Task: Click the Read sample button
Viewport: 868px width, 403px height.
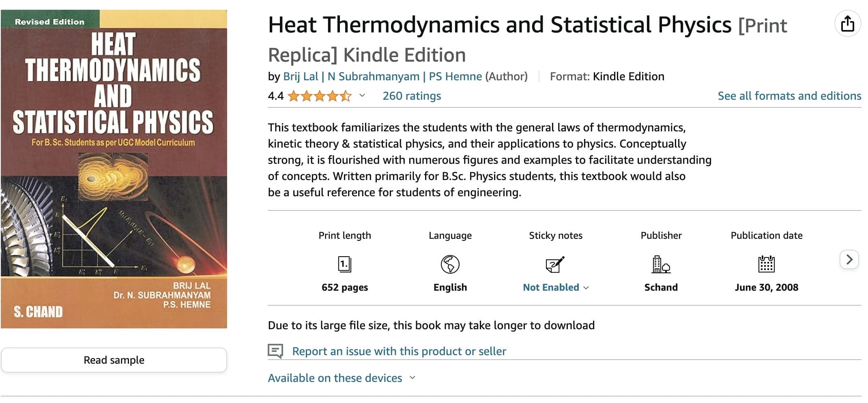Action: coord(114,360)
